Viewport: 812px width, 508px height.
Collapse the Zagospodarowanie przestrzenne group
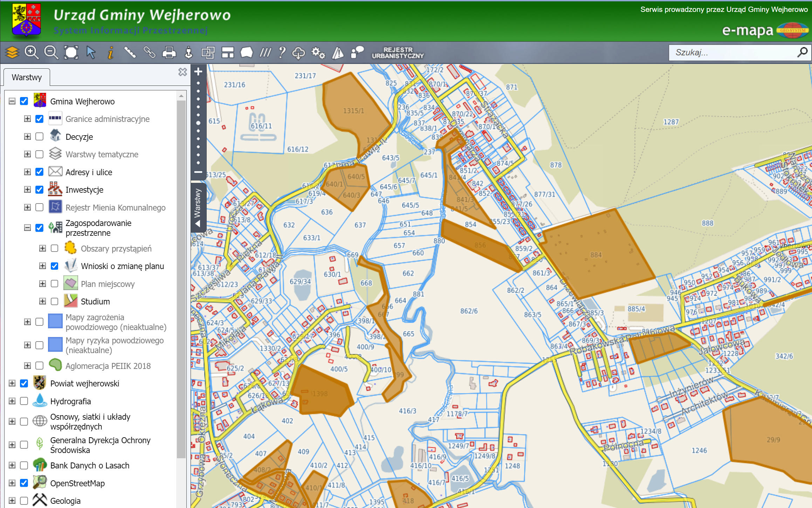pos(27,228)
